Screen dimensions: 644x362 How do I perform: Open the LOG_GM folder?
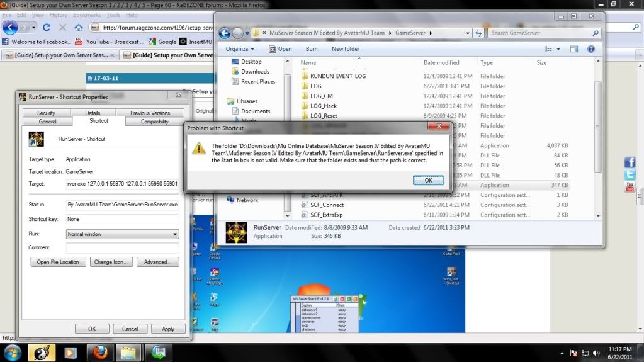(x=321, y=96)
